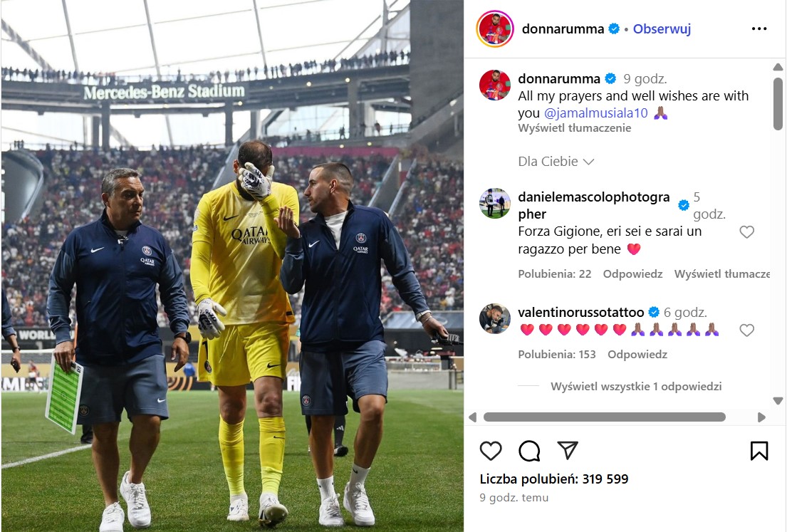This screenshot has width=787, height=532.
Task: Open Liczba polubień 319 599 likes list
Action: click(x=554, y=479)
